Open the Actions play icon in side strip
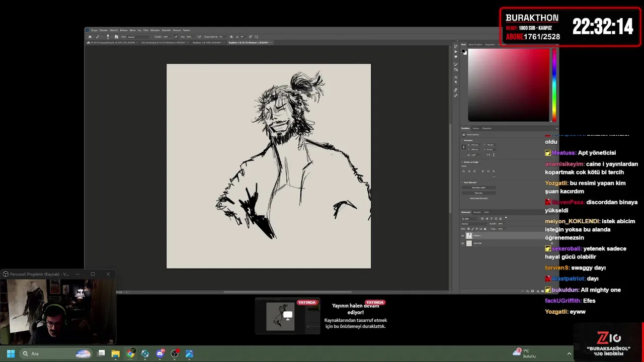 coord(456,52)
